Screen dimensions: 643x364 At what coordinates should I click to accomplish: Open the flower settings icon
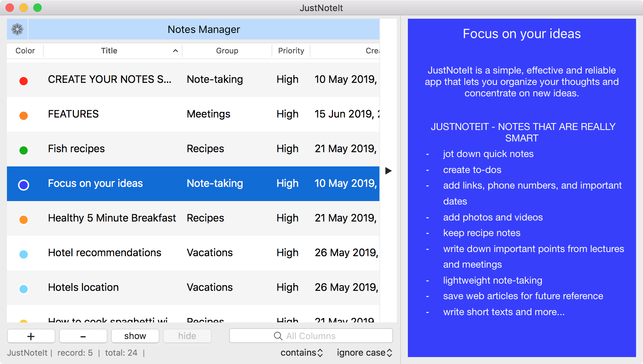pos(17,29)
